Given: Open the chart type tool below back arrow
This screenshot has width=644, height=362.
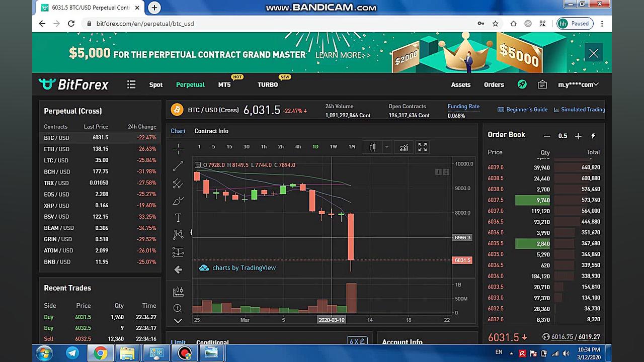Looking at the screenshot, I should 178,291.
